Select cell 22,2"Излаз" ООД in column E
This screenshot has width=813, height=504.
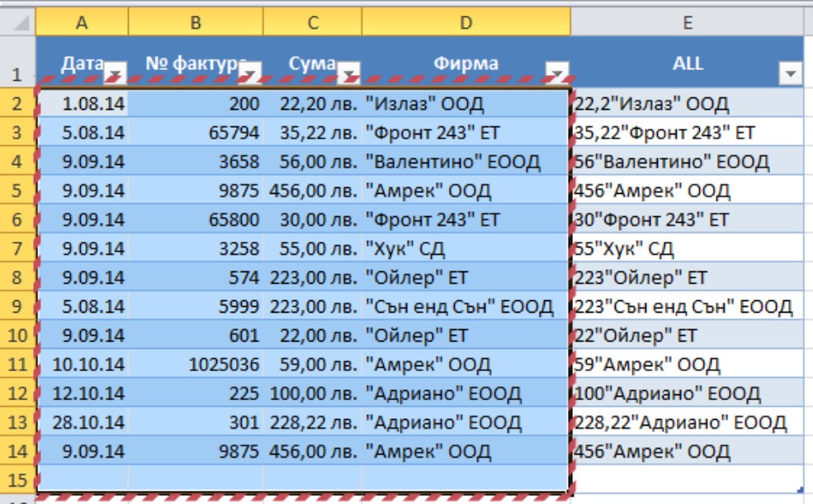[x=688, y=103]
